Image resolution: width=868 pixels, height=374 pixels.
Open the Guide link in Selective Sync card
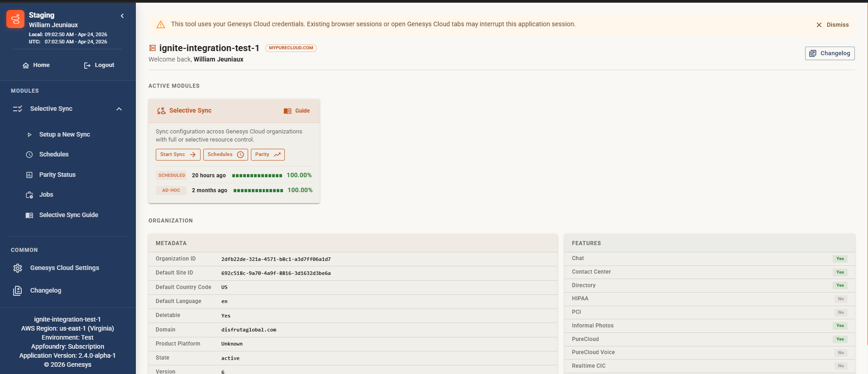tap(297, 111)
